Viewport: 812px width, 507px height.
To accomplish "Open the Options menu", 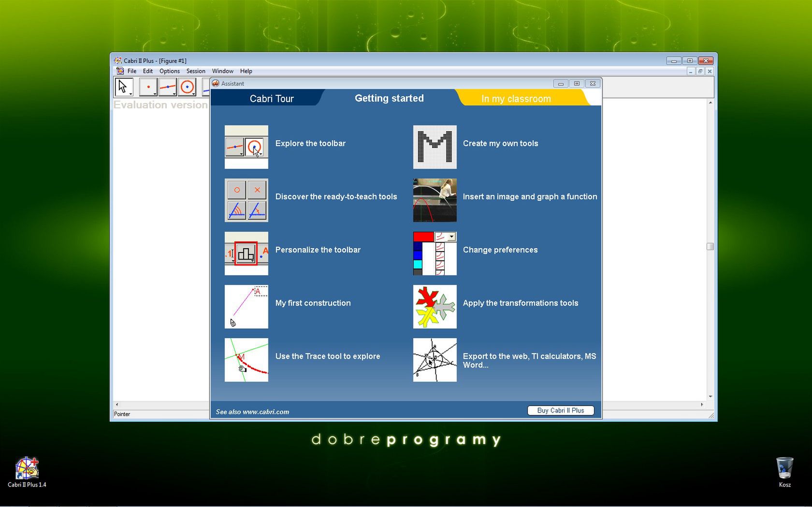I will point(170,71).
